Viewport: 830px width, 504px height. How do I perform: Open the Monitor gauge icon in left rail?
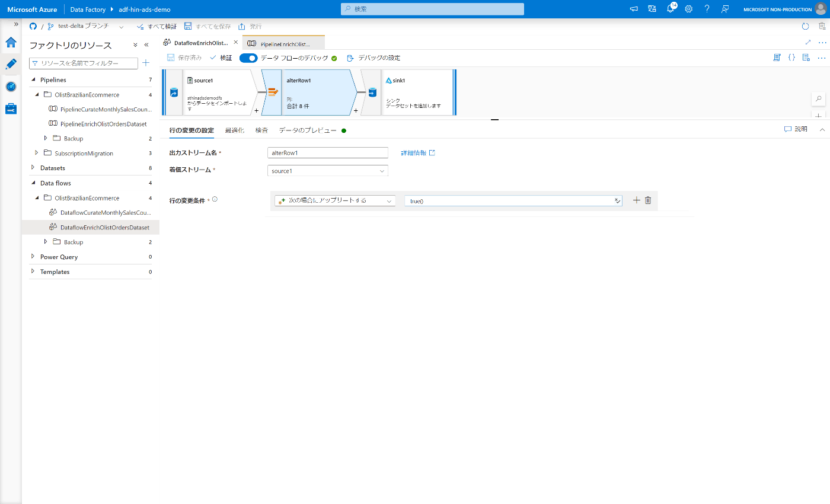(x=11, y=87)
